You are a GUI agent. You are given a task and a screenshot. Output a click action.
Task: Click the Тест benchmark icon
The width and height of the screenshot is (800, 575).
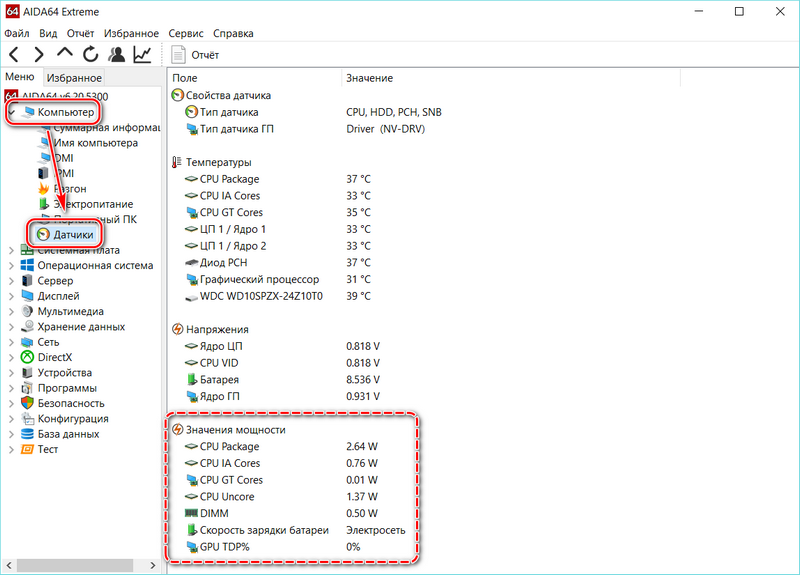pyautogui.click(x=27, y=449)
